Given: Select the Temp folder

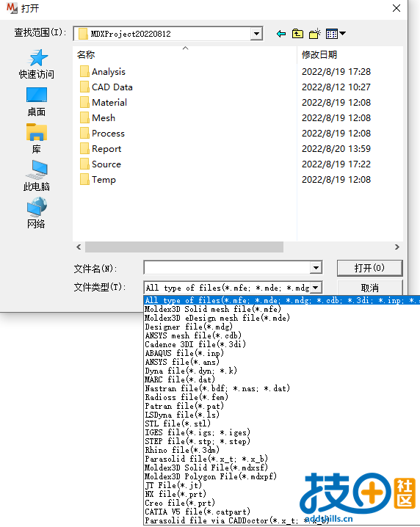Looking at the screenshot, I should click(x=98, y=180).
